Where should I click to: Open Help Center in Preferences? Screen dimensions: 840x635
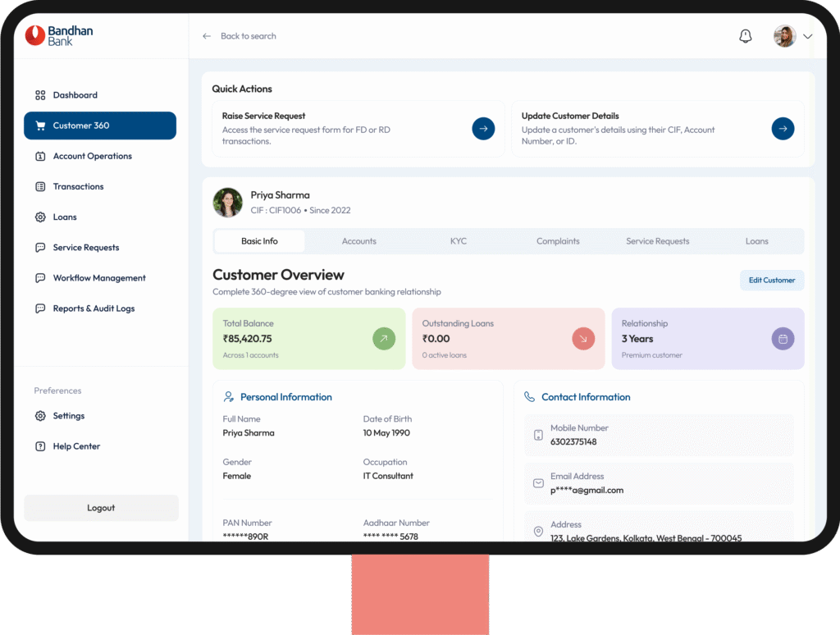[76, 446]
